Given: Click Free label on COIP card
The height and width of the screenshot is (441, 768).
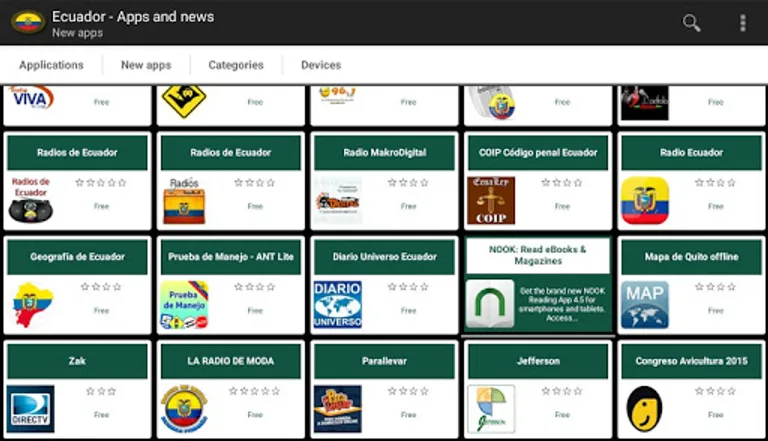Looking at the screenshot, I should point(562,206).
